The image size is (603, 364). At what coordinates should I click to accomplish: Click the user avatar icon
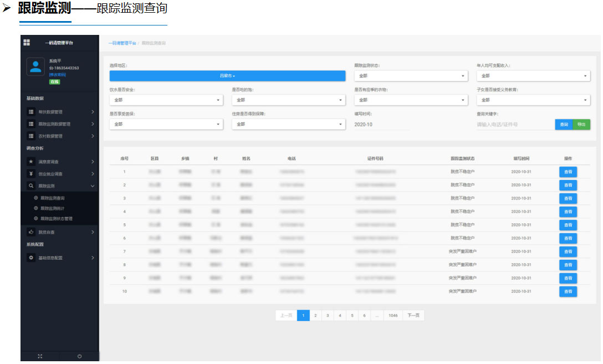(x=35, y=67)
